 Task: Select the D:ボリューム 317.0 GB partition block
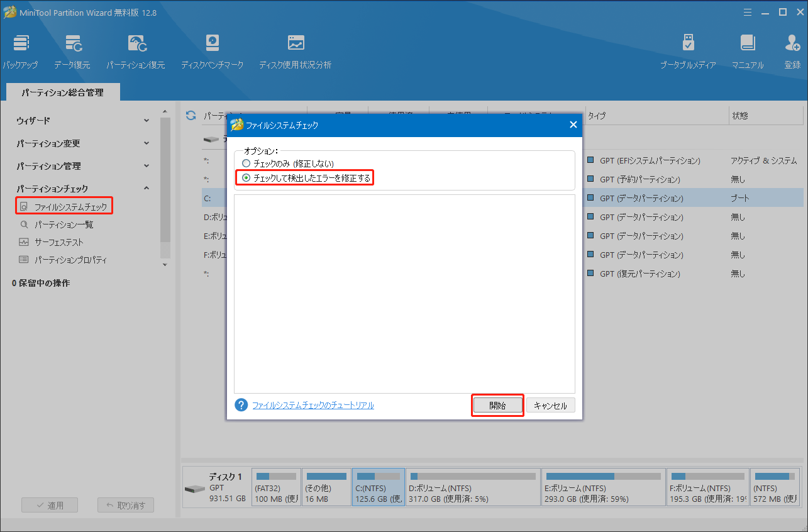pos(473,487)
